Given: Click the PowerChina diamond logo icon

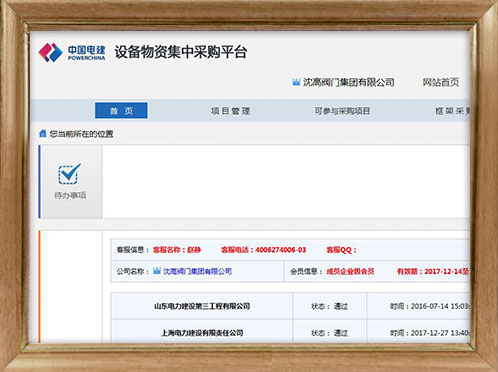Looking at the screenshot, I should [51, 52].
